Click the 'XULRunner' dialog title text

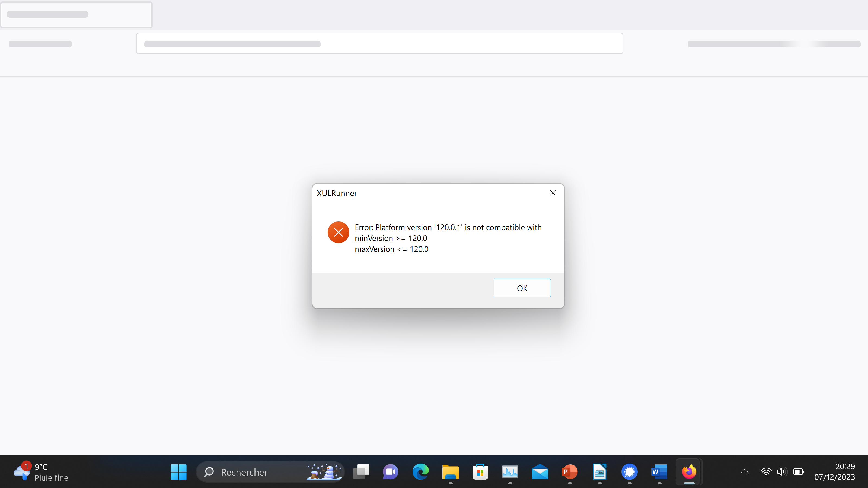click(337, 193)
